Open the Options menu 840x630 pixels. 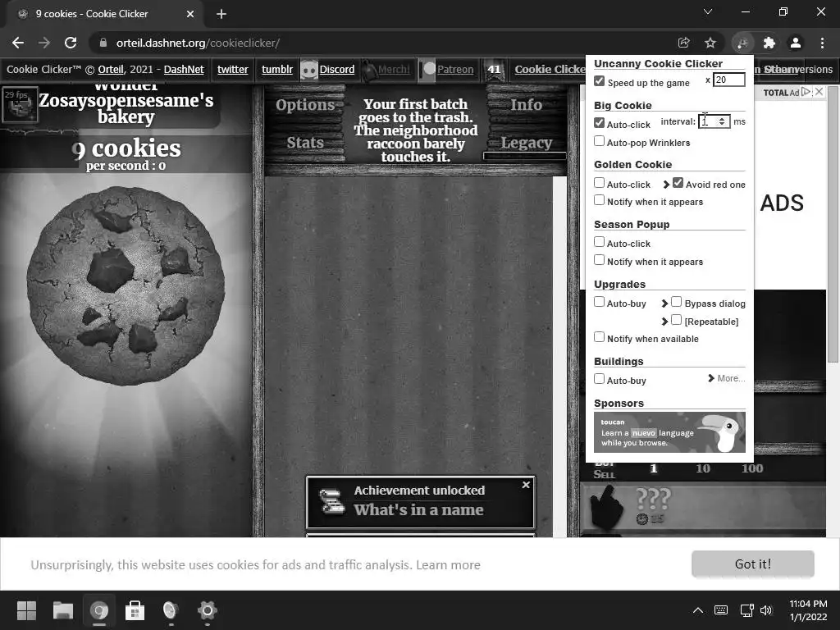[305, 105]
